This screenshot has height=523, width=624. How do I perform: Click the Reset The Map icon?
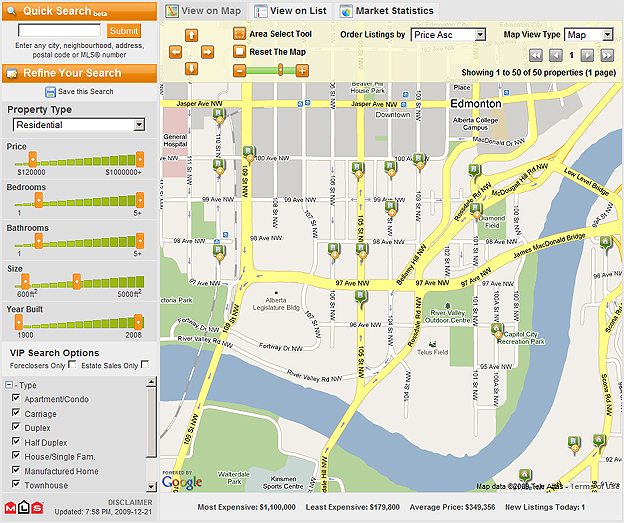(x=239, y=51)
